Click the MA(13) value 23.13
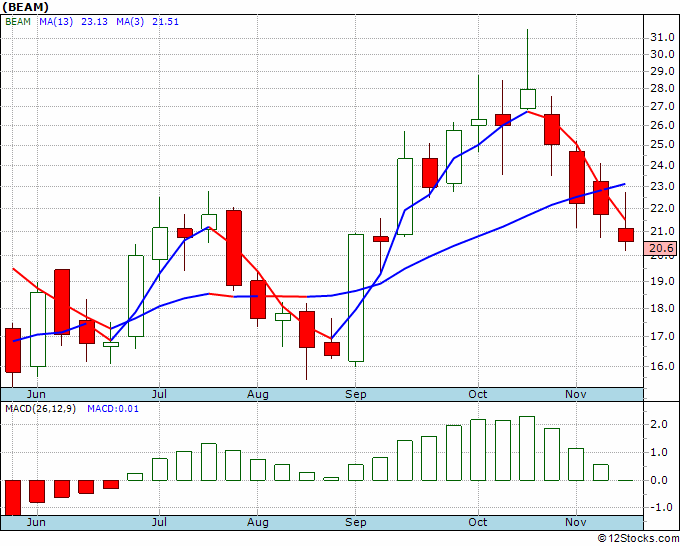The width and height of the screenshot is (680, 546). click(x=95, y=22)
